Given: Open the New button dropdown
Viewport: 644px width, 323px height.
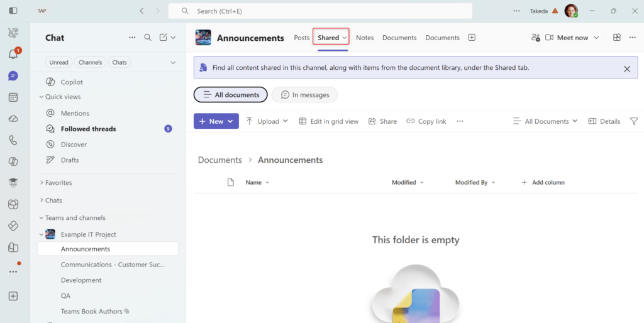Looking at the screenshot, I should coord(216,121).
